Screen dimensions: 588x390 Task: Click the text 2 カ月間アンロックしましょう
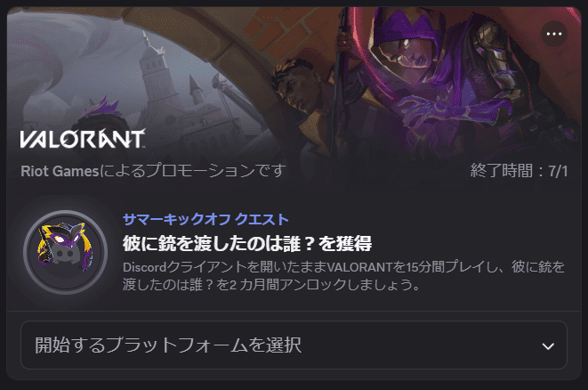pos(325,285)
